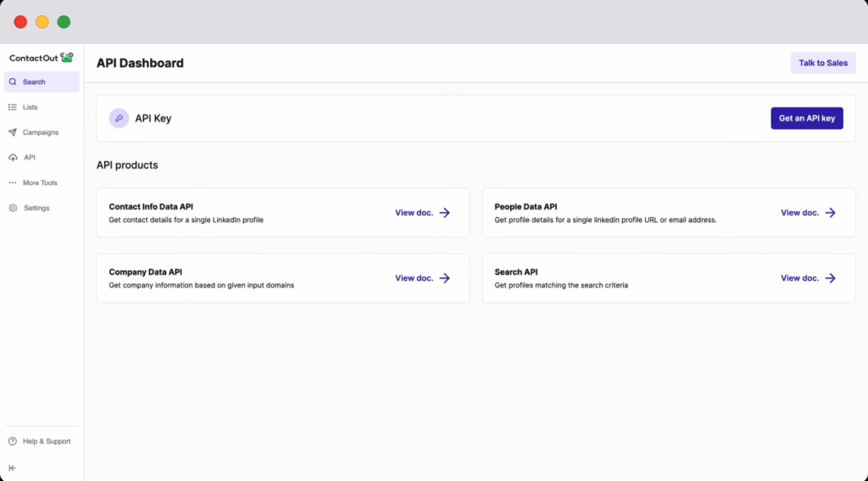This screenshot has height=481, width=868.
Task: Click the Contact Info Data API title
Action: click(151, 207)
